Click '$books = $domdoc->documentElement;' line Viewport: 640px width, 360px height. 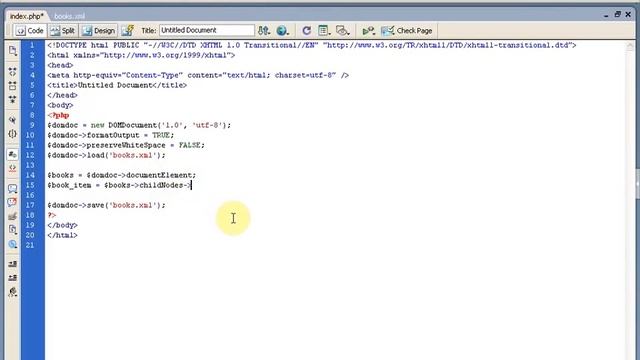[x=122, y=176]
